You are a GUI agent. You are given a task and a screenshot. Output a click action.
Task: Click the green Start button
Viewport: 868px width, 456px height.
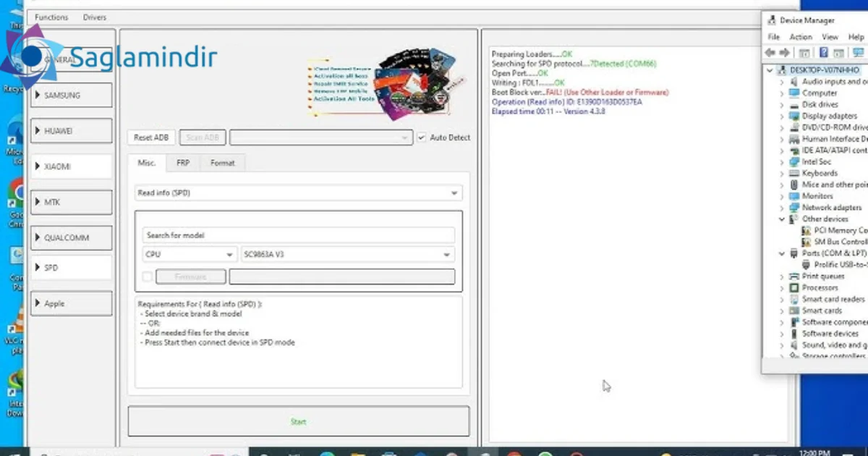pyautogui.click(x=299, y=421)
